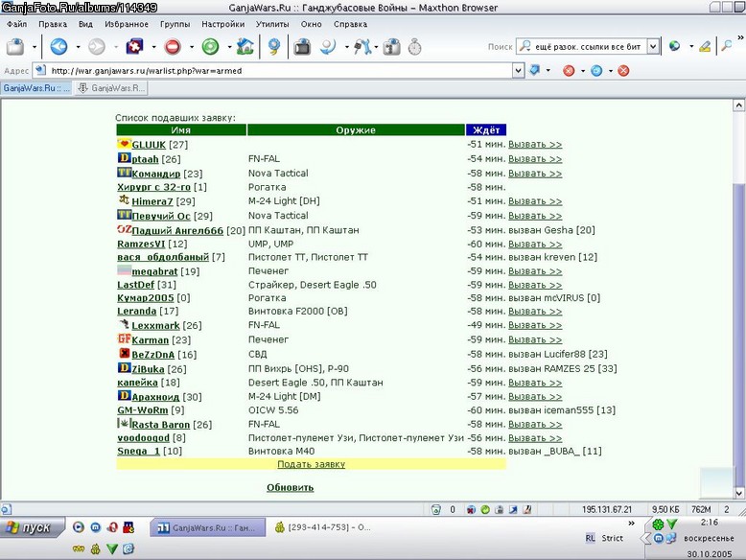
Task: Click the IP address 195.131.67.21 in status bar
Action: (607, 509)
